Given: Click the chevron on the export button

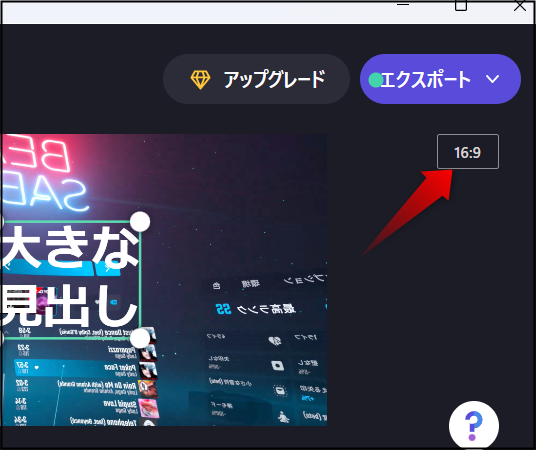Looking at the screenshot, I should click(493, 79).
